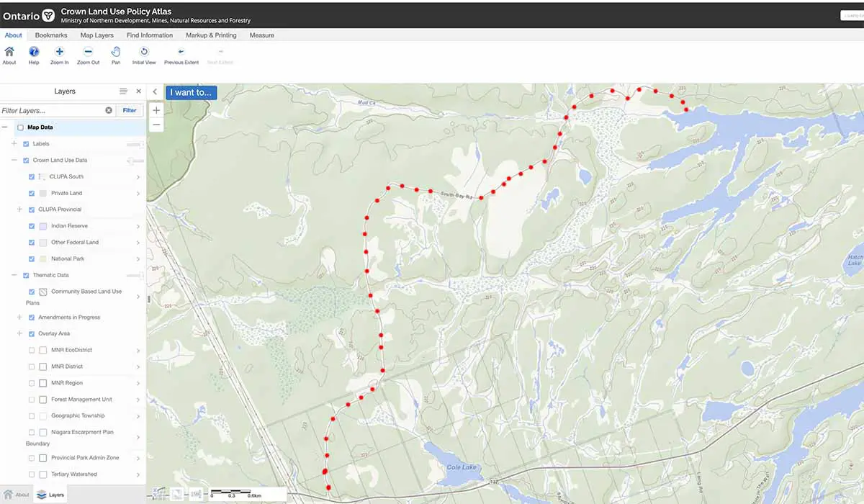
Task: Go to Previous Extent
Action: tap(181, 53)
